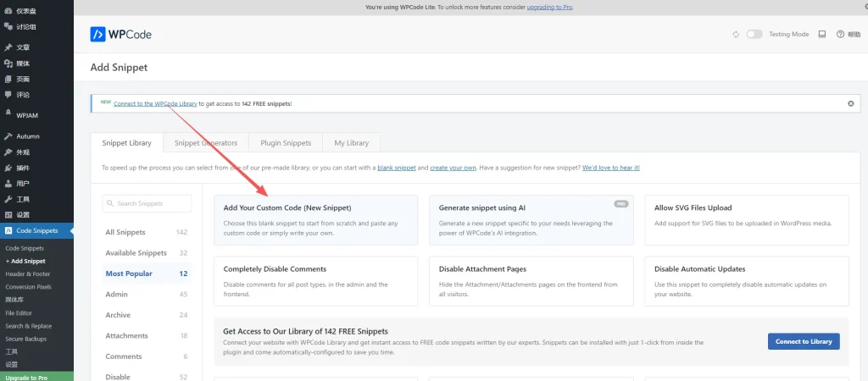
Task: Open the Plugin Snippets tab
Action: click(286, 143)
